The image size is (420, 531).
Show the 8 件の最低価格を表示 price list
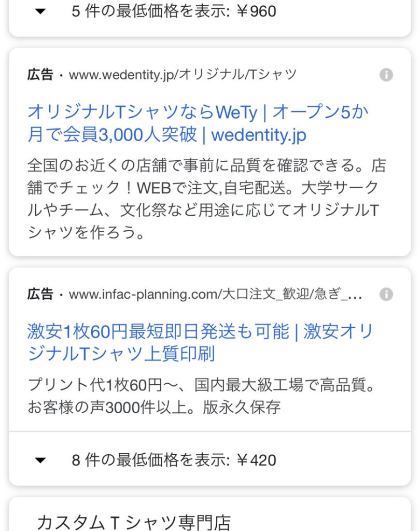[x=209, y=460]
